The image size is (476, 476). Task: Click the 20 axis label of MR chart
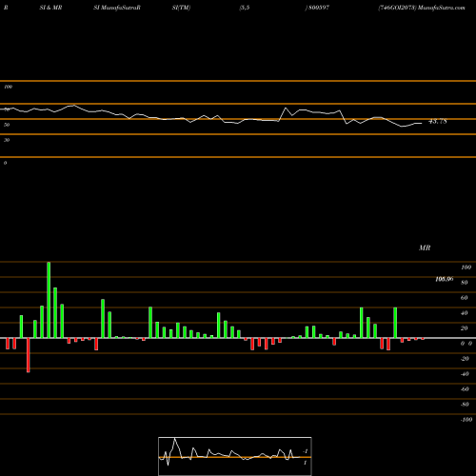(465, 328)
